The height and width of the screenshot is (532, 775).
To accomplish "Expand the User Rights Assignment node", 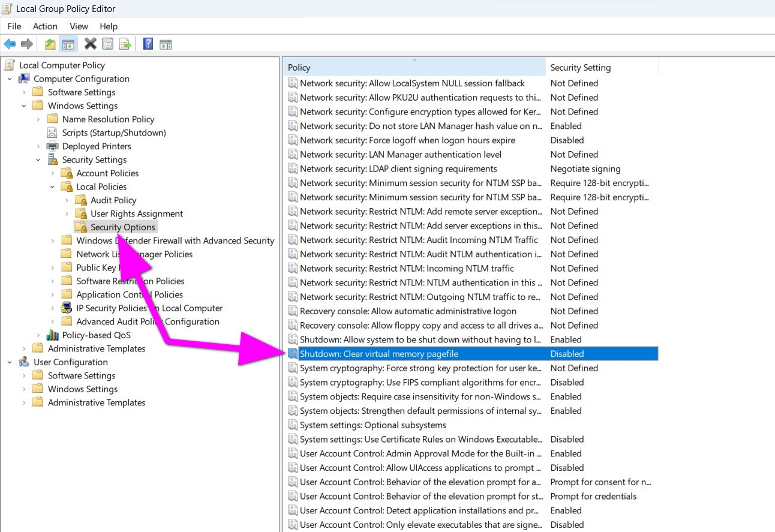I will [x=67, y=214].
